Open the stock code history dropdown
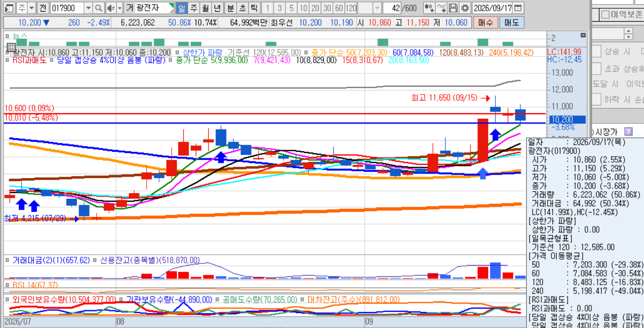 (88, 8)
